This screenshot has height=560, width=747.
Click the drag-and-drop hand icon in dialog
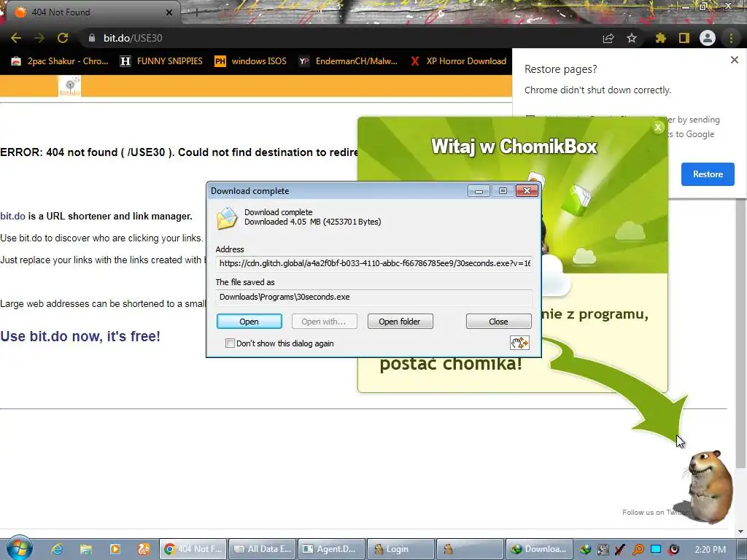point(519,343)
